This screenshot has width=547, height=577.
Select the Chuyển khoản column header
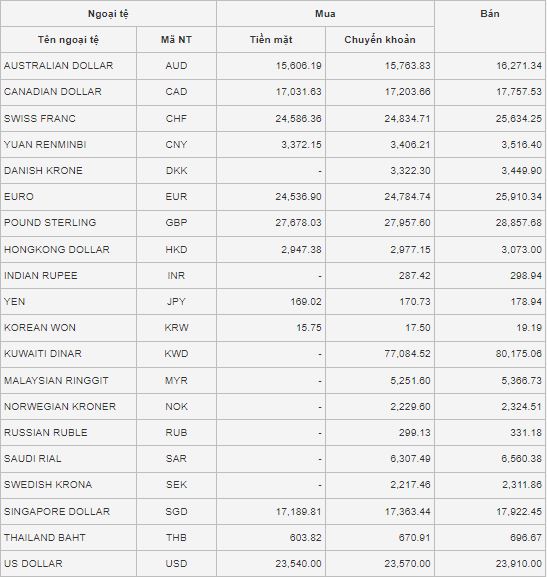380,40
